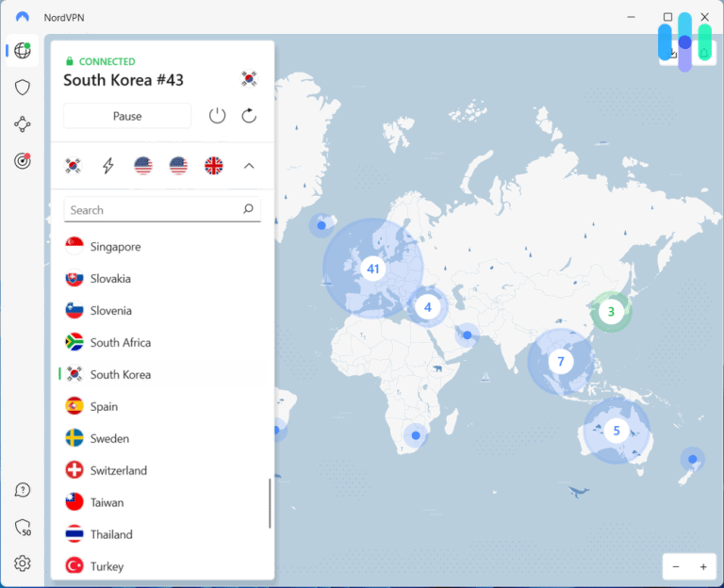Click the Iceland server dot on map
This screenshot has width=724, height=588.
(x=321, y=225)
